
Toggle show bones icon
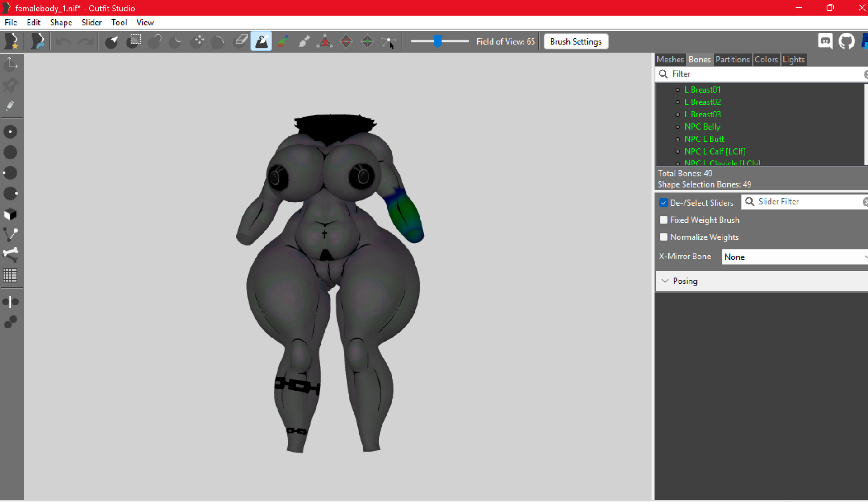click(10, 255)
